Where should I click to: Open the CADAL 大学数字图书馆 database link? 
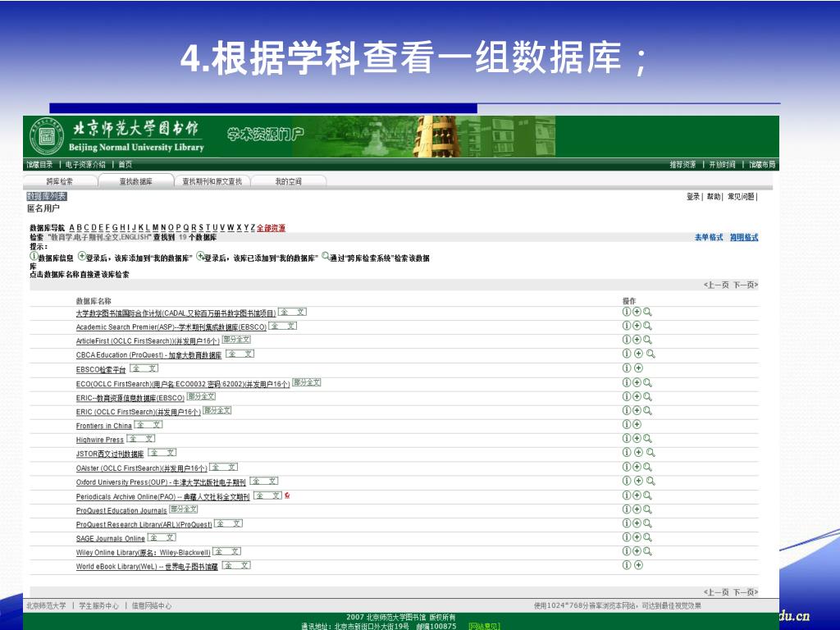coord(176,313)
